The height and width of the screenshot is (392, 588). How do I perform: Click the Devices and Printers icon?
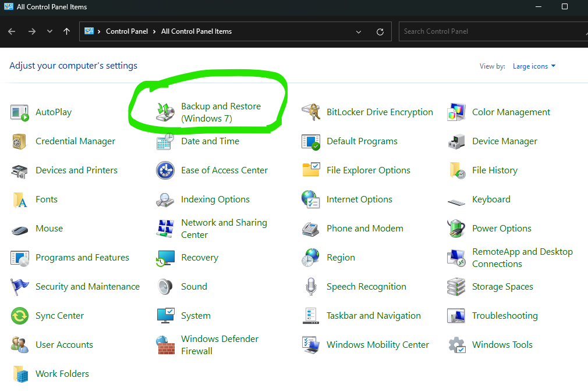(x=19, y=170)
